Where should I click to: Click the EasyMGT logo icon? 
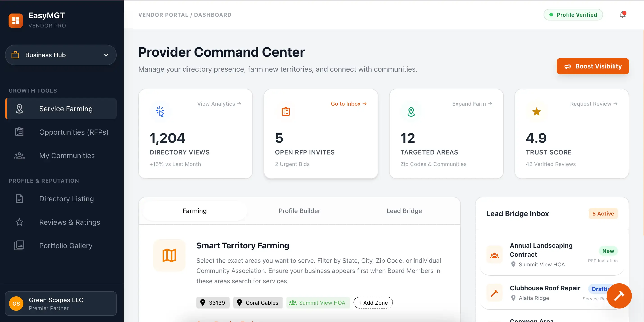click(16, 20)
